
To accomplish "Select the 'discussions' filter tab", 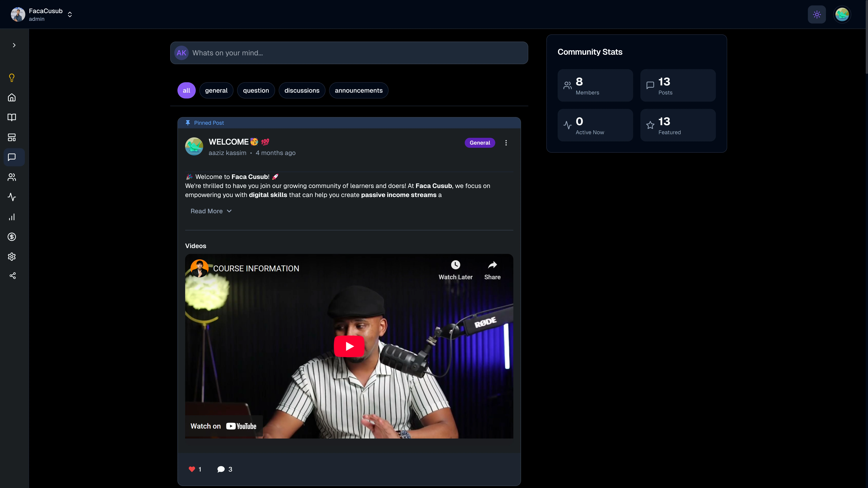I will (x=302, y=91).
